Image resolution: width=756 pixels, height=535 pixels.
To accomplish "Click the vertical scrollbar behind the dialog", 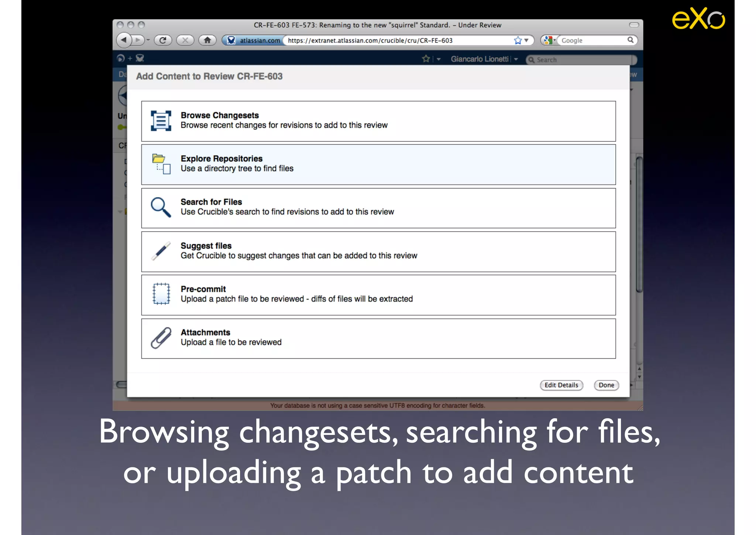I will (x=639, y=225).
